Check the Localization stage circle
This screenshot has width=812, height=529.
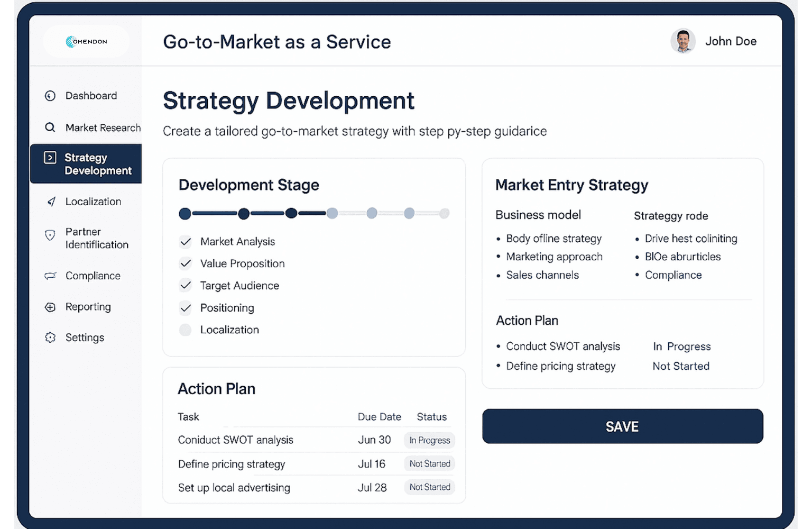pos(186,330)
